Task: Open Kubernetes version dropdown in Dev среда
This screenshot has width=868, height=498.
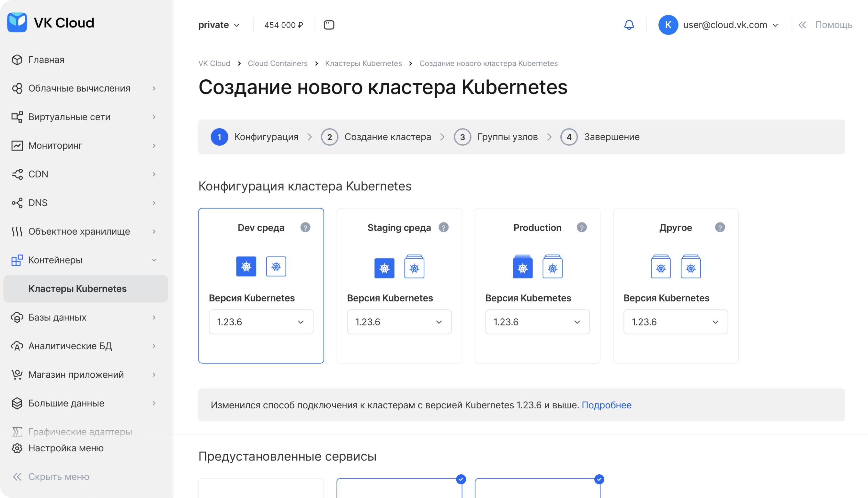Action: coord(261,322)
